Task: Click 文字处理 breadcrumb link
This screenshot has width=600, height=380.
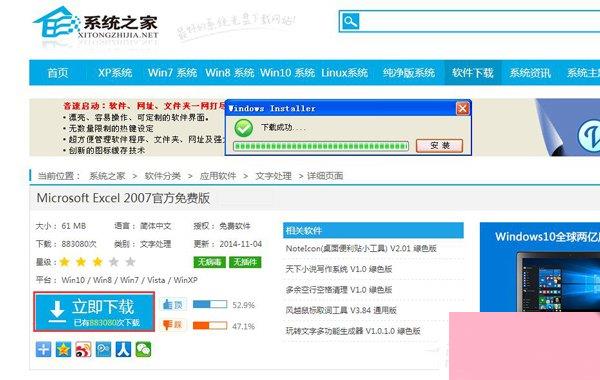Action: point(274,176)
